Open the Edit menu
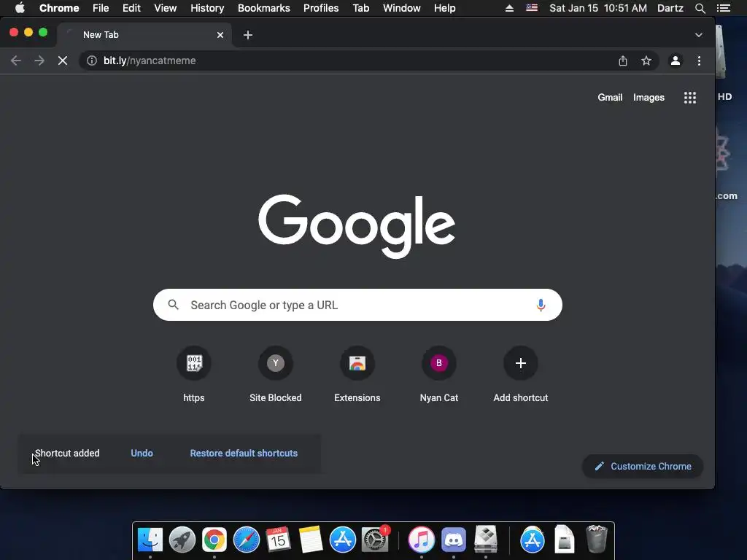This screenshot has width=747, height=560. pos(131,8)
